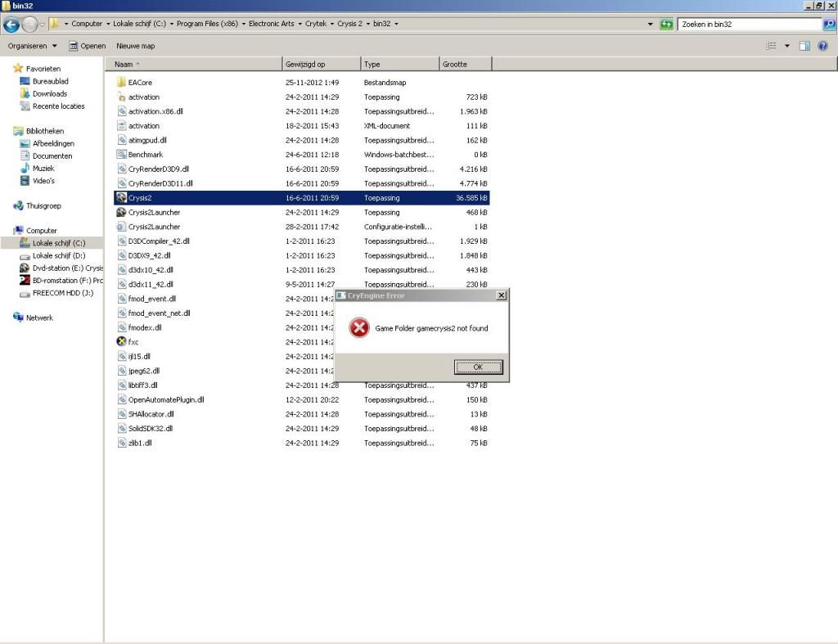Image resolution: width=838 pixels, height=644 pixels.
Task: Select Lokale schijf (D:) in navigation pane
Action: [x=59, y=255]
